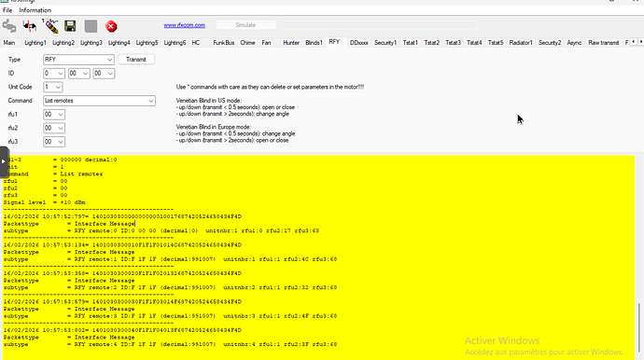Open the Command dropdown showing List remotes
This screenshot has height=360, width=644.
[x=99, y=101]
